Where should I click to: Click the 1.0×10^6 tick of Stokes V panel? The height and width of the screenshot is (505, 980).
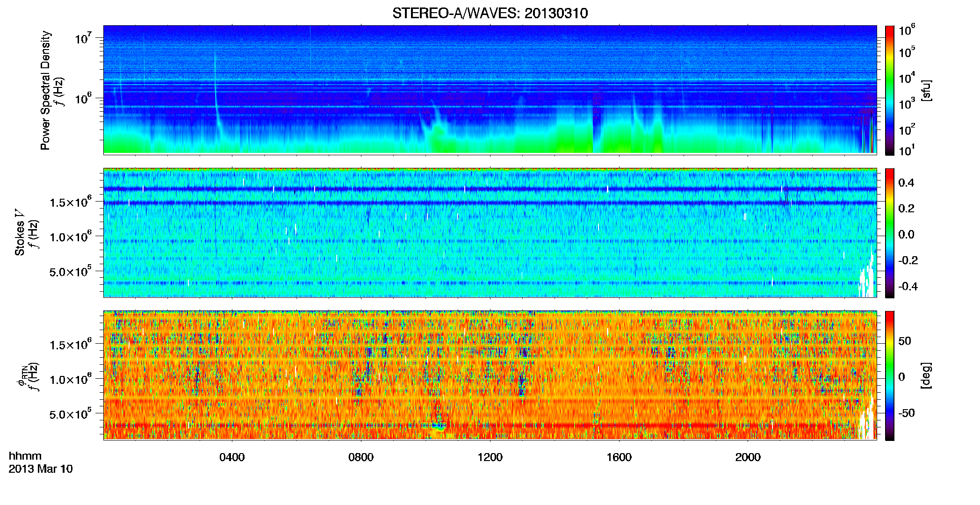(x=71, y=236)
